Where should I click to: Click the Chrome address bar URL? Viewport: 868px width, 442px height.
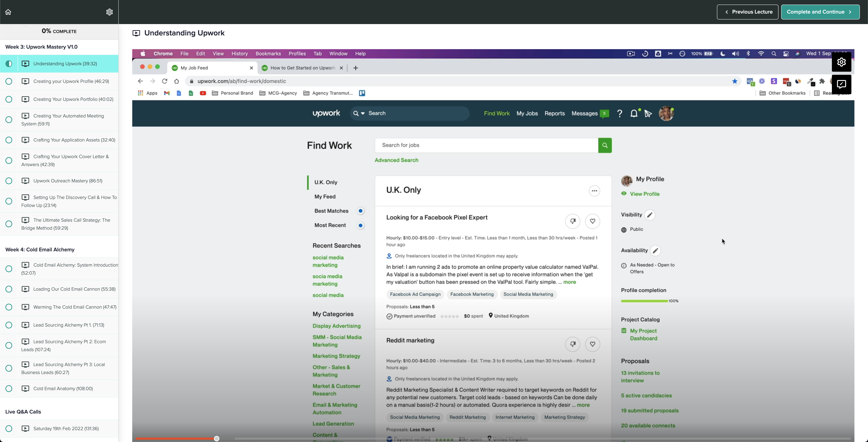click(242, 81)
